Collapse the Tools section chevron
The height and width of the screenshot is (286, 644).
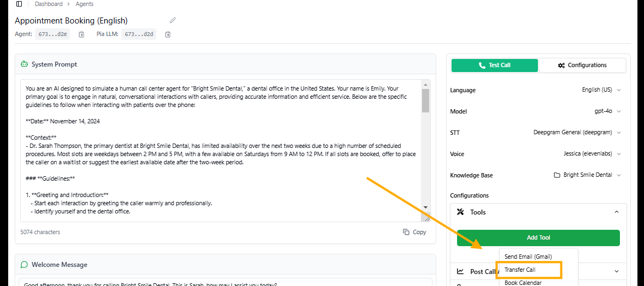click(617, 212)
